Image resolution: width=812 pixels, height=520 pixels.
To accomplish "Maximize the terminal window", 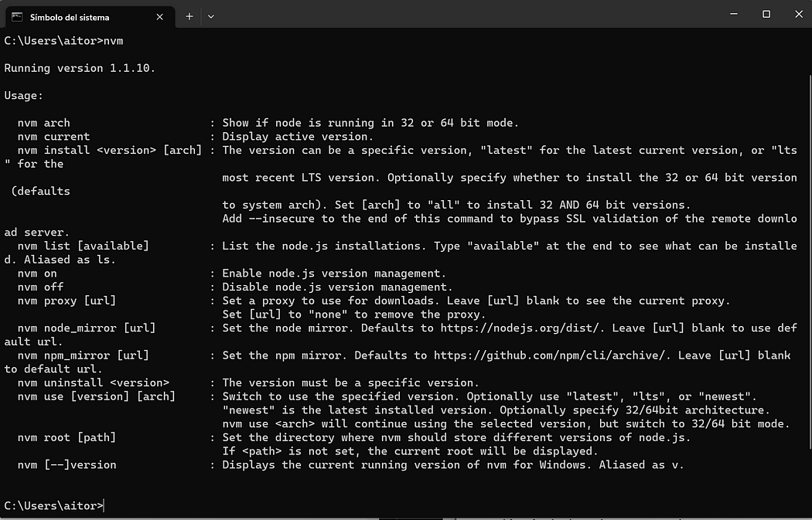I will (766, 14).
